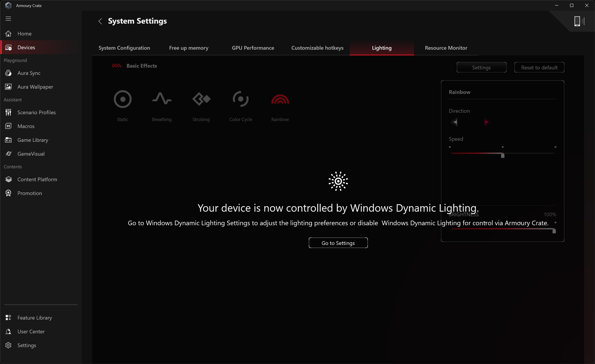Click the Brightness slider handle
This screenshot has height=364, width=595.
554,231
